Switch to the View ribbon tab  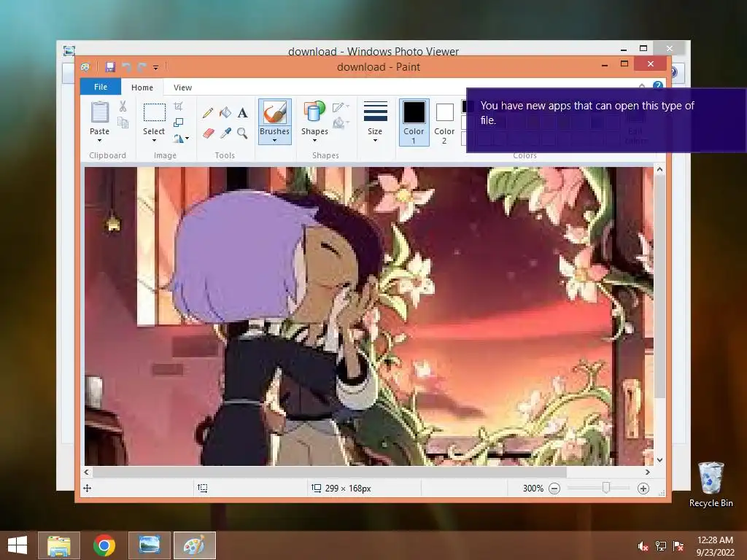click(182, 87)
